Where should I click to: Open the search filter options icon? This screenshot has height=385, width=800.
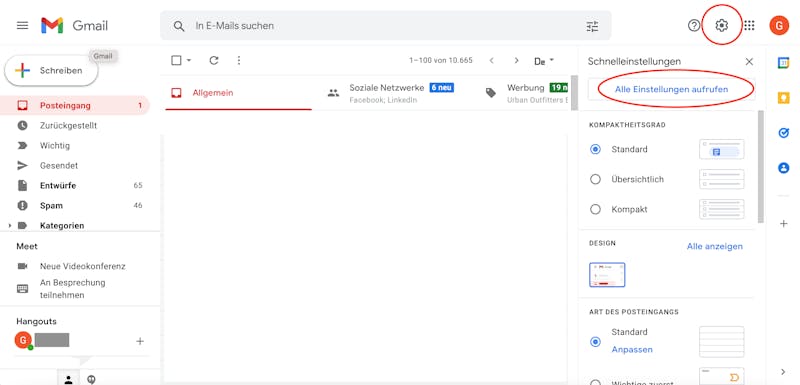click(x=592, y=26)
